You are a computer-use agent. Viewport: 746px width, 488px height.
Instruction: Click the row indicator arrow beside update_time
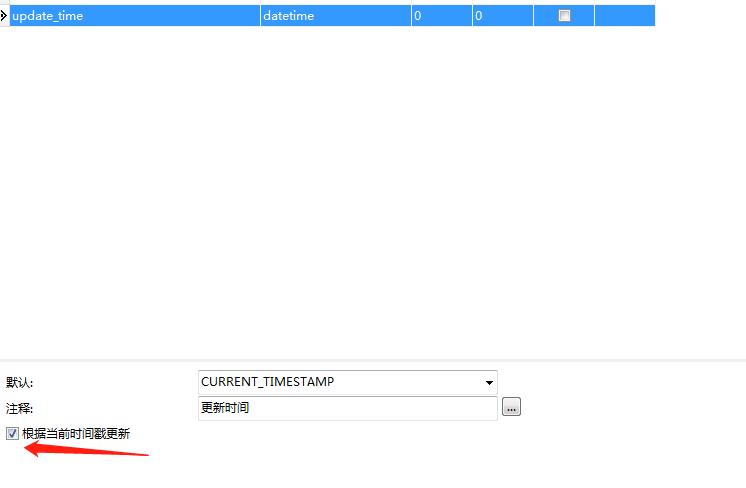4,16
